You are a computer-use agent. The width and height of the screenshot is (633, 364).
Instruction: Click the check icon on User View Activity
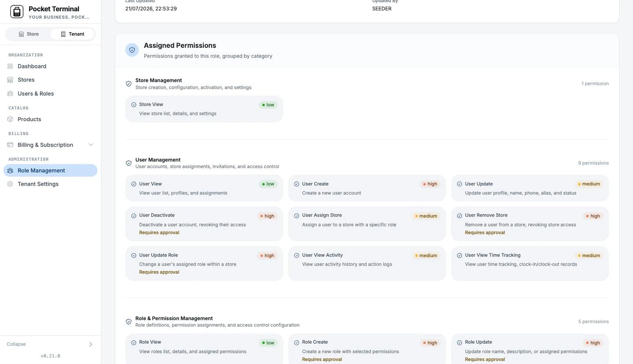point(297,255)
